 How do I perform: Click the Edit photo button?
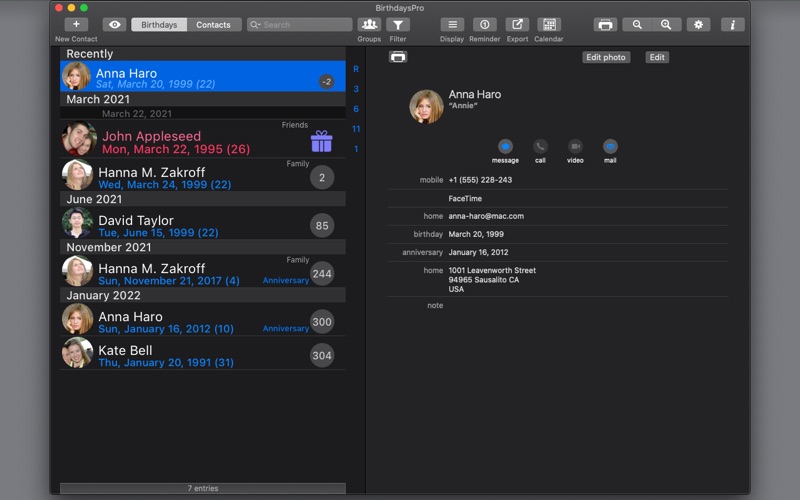tap(606, 57)
